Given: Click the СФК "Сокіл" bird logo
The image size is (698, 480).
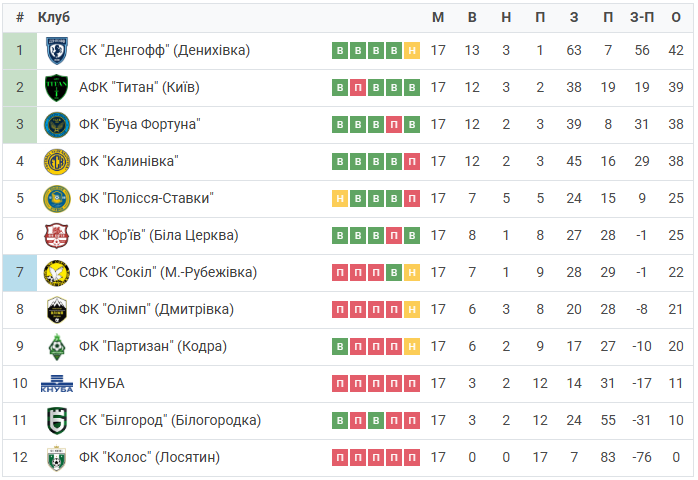Looking at the screenshot, I should click(x=57, y=273).
